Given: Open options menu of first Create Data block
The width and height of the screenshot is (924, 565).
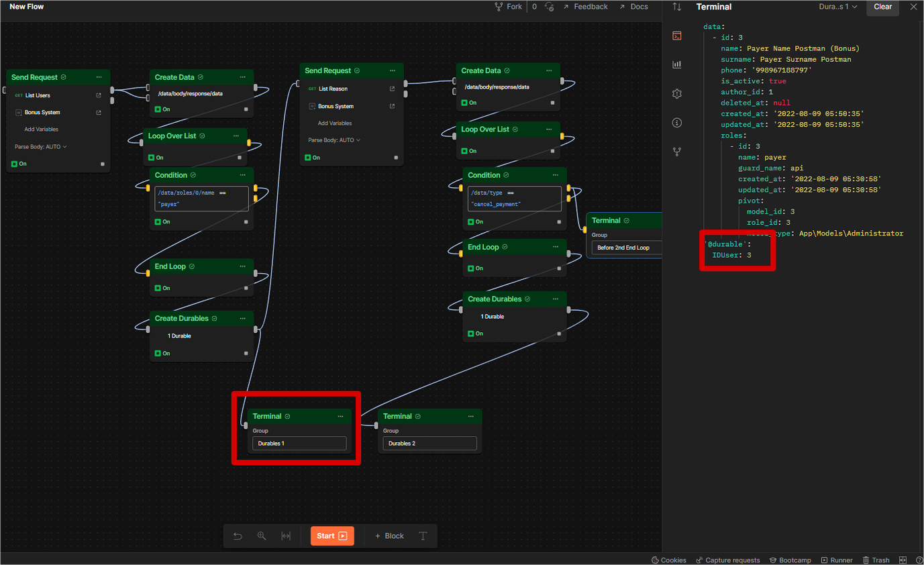Looking at the screenshot, I should [242, 77].
